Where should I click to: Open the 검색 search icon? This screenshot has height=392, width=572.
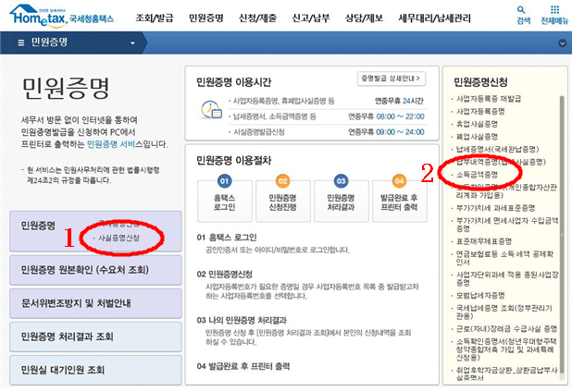pos(525,14)
